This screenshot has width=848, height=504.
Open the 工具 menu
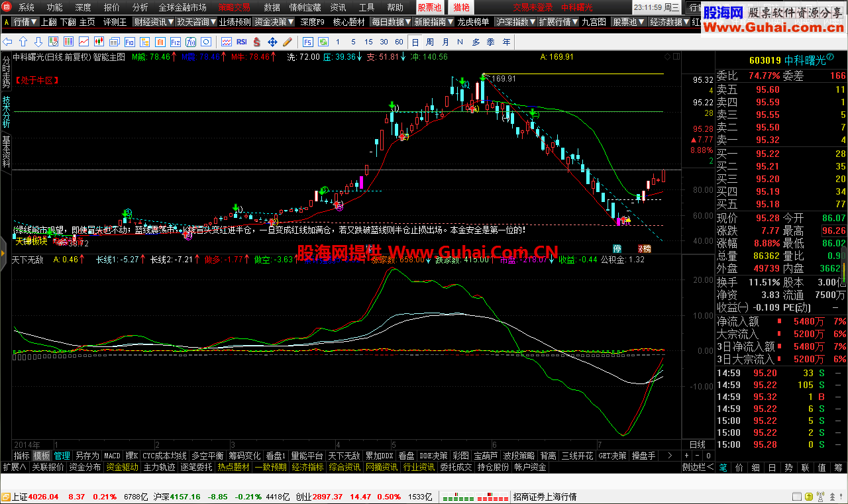point(366,7)
